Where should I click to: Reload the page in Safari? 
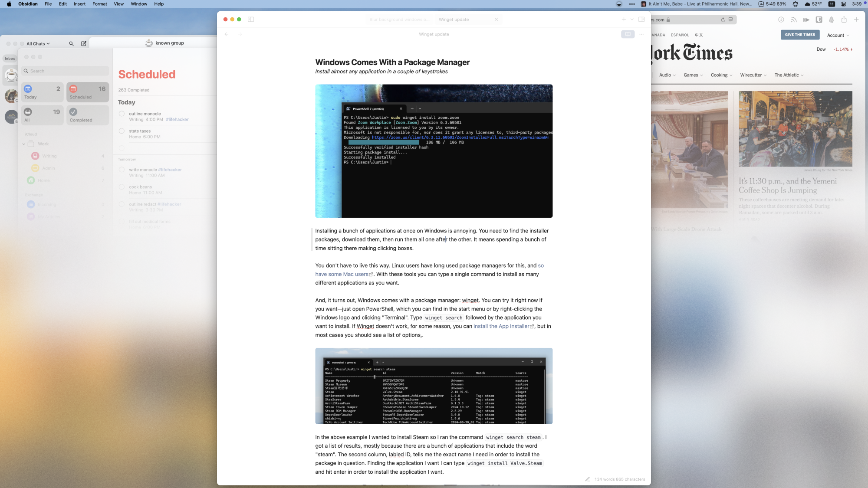723,20
